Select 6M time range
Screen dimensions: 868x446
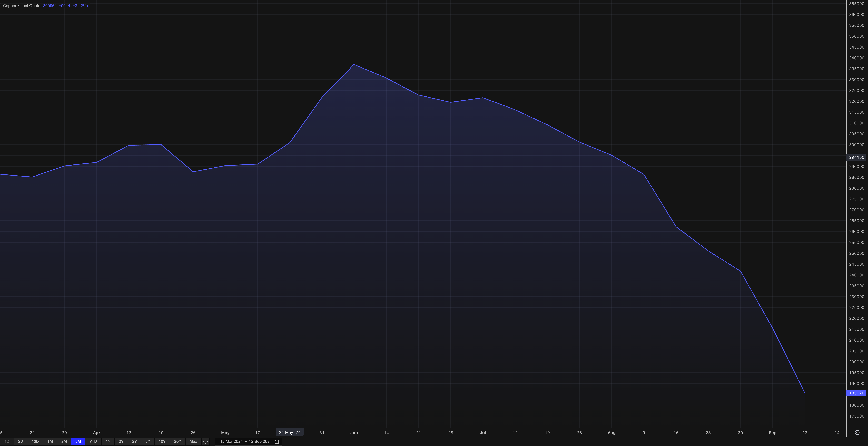[78, 442]
